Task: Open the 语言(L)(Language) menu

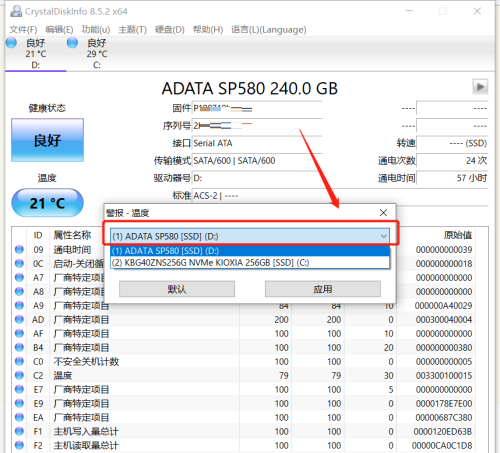Action: click(x=269, y=30)
